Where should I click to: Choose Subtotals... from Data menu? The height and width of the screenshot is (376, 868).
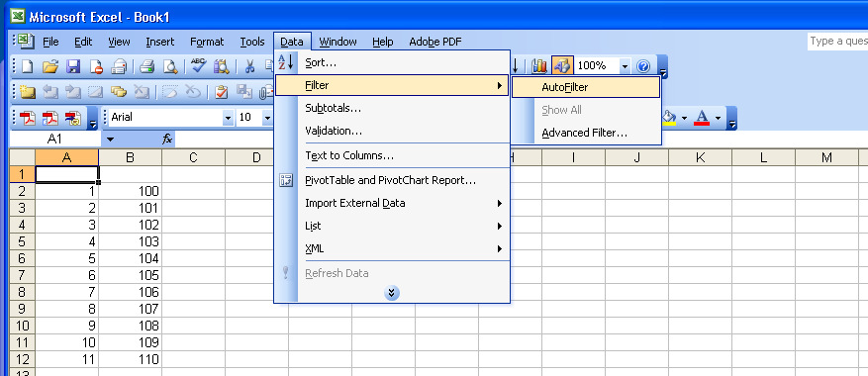(x=392, y=108)
